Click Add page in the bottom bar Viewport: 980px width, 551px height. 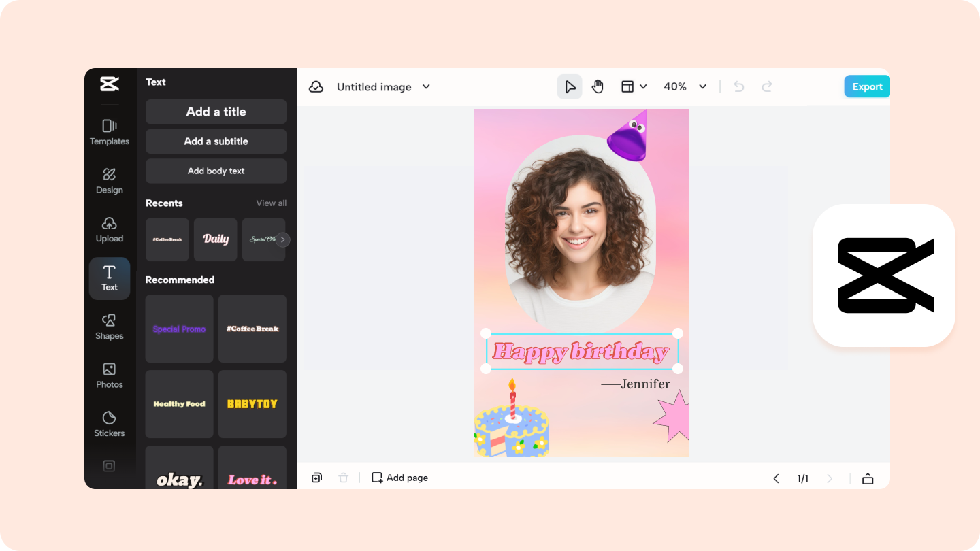(x=400, y=478)
